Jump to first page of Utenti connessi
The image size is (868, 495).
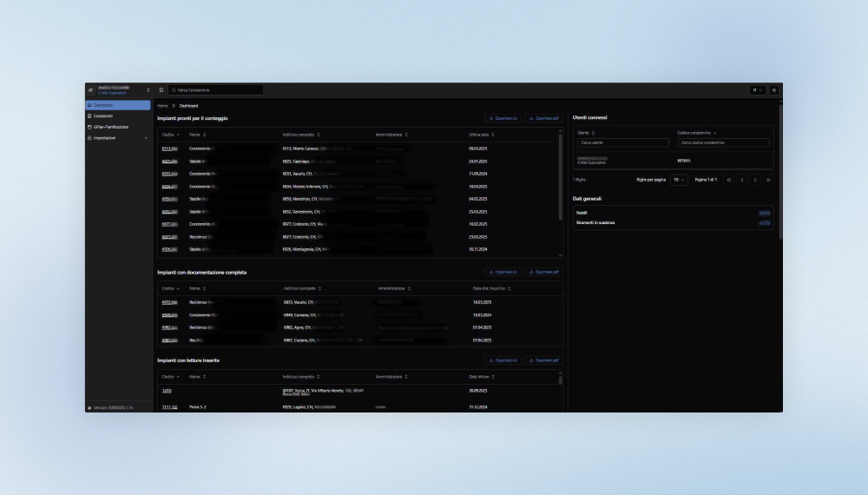click(x=728, y=180)
